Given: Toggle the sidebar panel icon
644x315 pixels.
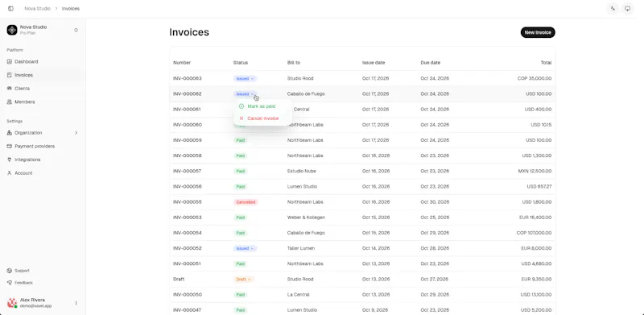Looking at the screenshot, I should pyautogui.click(x=10, y=9).
